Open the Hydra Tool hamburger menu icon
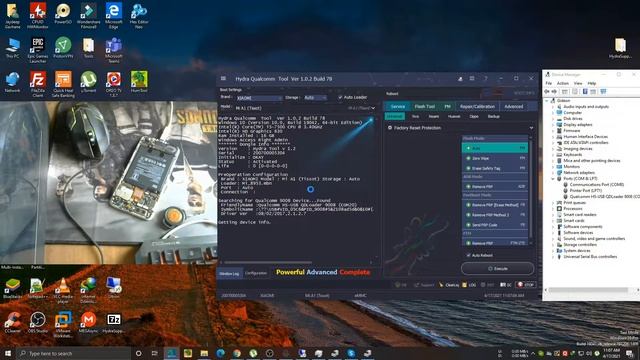The height and width of the screenshot is (360, 640). pos(223,78)
